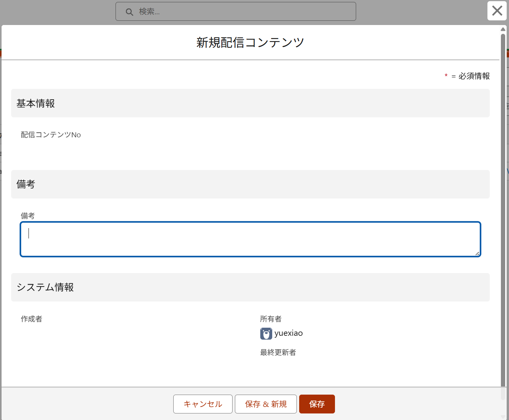Click the 最終更新者 field label
This screenshot has height=420, width=509.
click(x=278, y=352)
